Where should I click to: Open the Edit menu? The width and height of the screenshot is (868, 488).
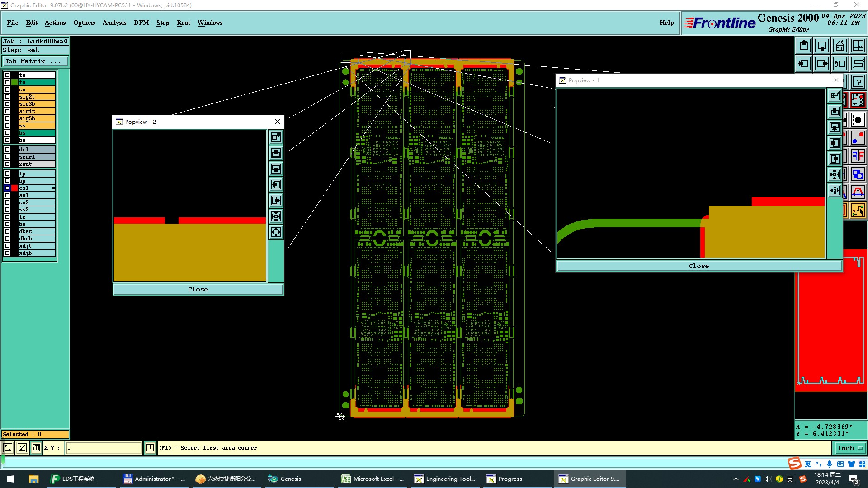[x=32, y=23]
